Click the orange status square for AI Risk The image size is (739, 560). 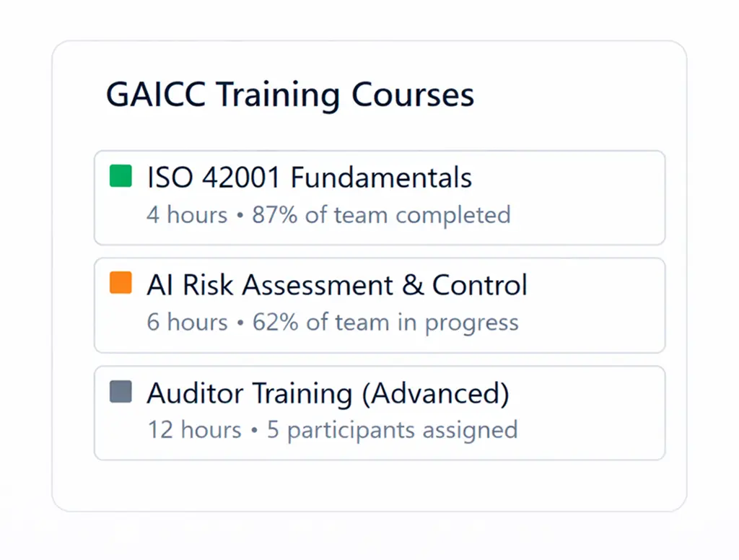[121, 283]
